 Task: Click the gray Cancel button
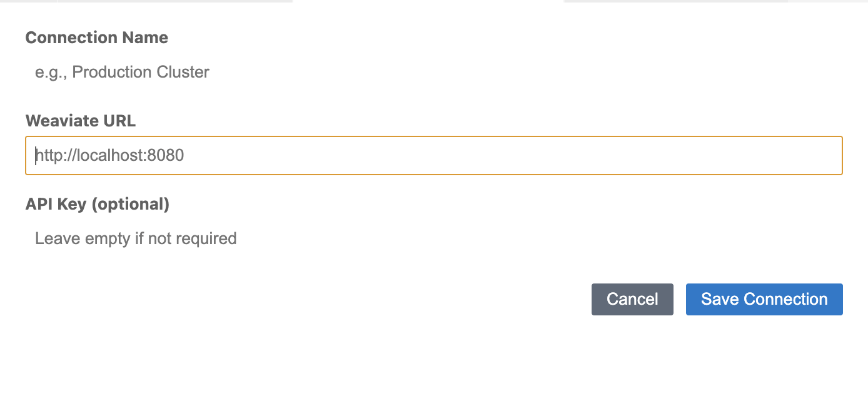coord(632,299)
